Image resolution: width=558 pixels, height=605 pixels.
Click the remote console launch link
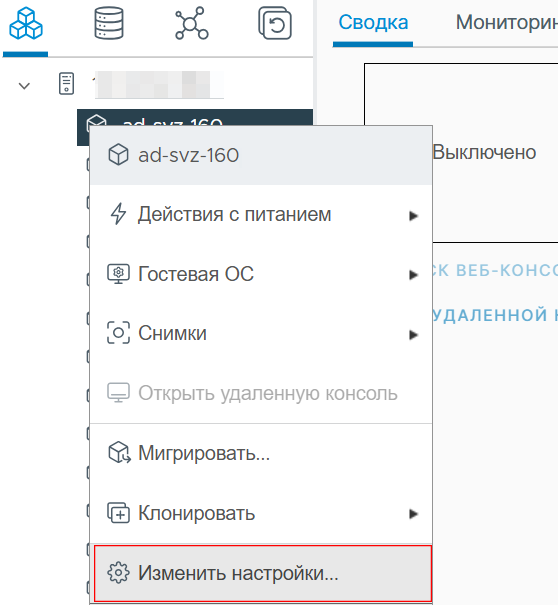pyautogui.click(x=495, y=315)
